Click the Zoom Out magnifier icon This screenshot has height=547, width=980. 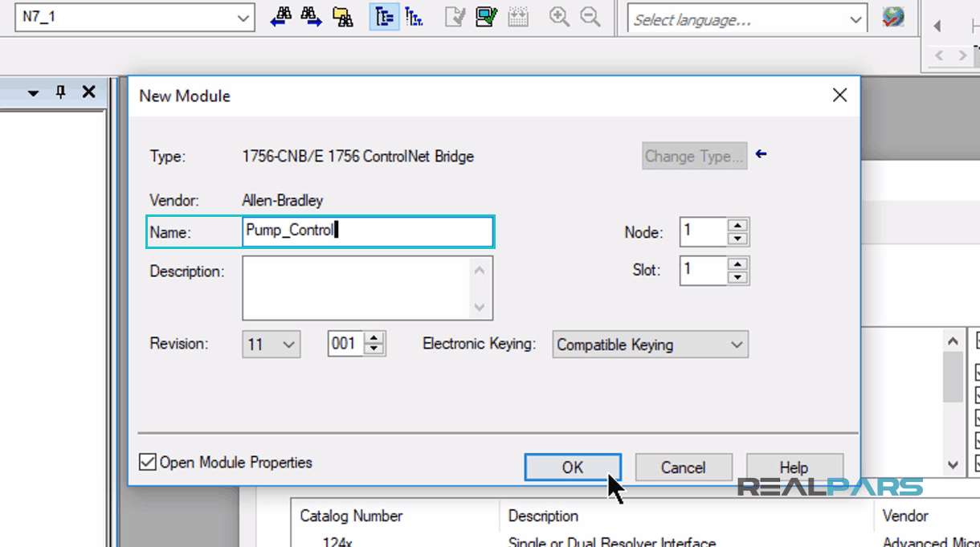pos(590,17)
